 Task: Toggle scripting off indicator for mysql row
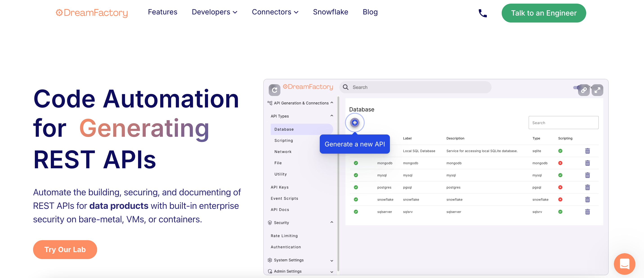click(561, 175)
